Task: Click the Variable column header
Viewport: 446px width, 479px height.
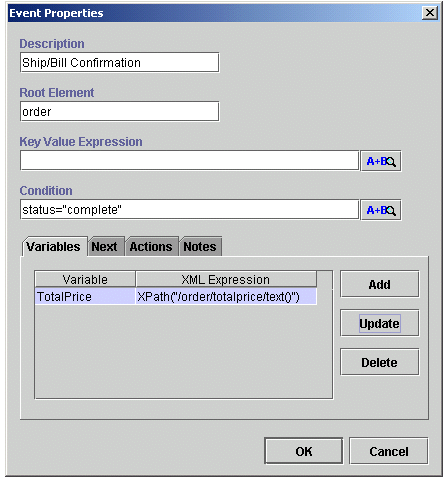Action: pyautogui.click(x=85, y=279)
